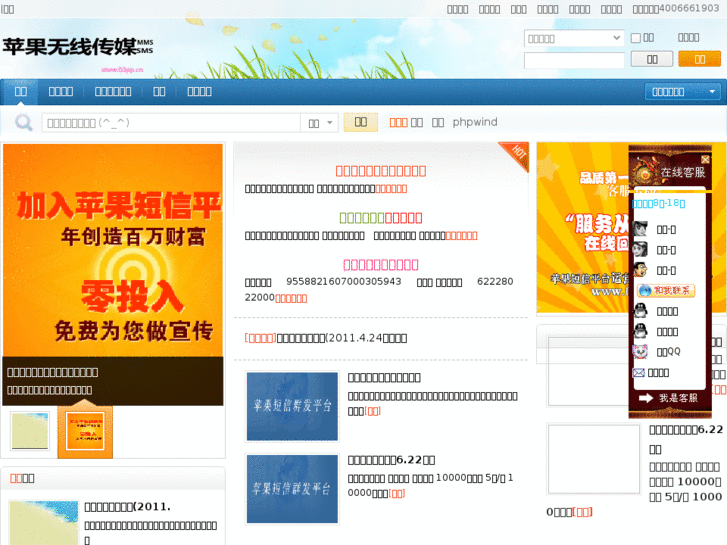The width and height of the screenshot is (727, 545).
Task: Select the orange highlighted slideshow thumbnail
Action: 85,431
